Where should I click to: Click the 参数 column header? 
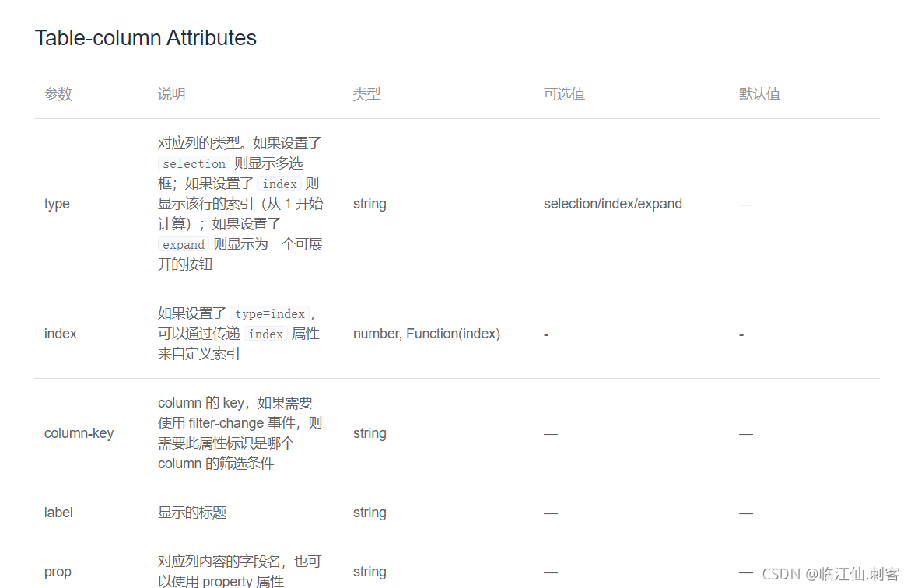58,93
